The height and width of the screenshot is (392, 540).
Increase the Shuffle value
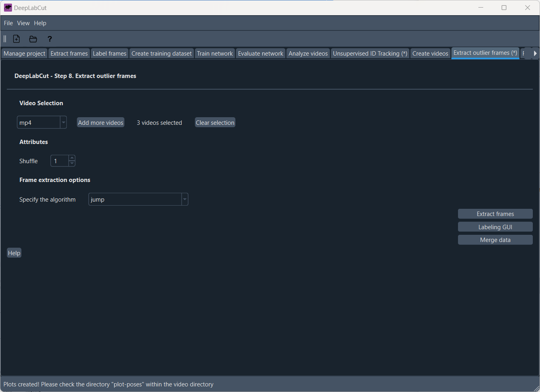(72, 158)
